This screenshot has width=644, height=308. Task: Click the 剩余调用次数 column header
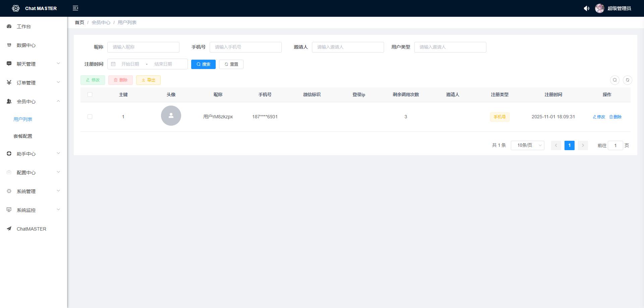[406, 95]
